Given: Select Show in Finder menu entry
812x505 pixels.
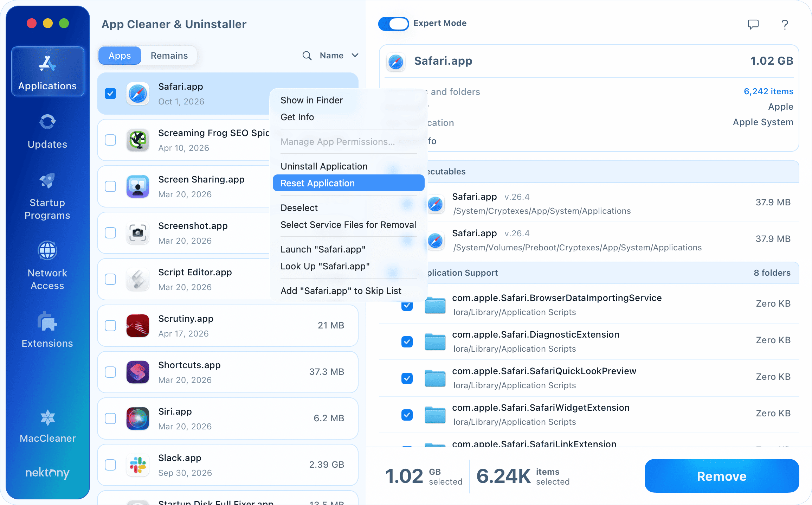Looking at the screenshot, I should [x=348, y=100].
